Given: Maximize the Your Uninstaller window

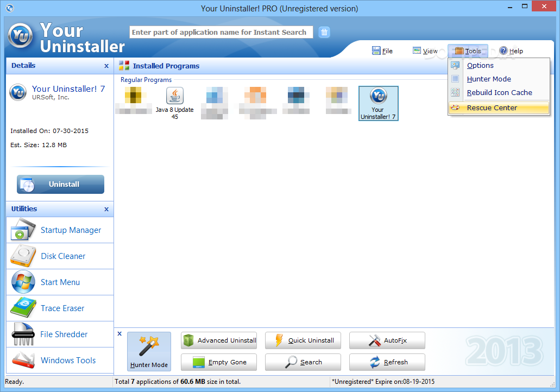Looking at the screenshot, I should [525, 7].
